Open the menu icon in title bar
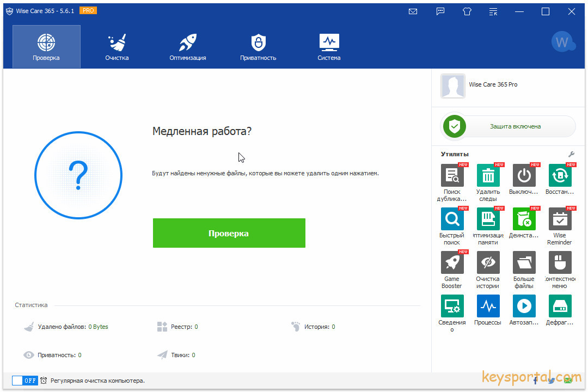Image resolution: width=588 pixels, height=392 pixels. 493,11
